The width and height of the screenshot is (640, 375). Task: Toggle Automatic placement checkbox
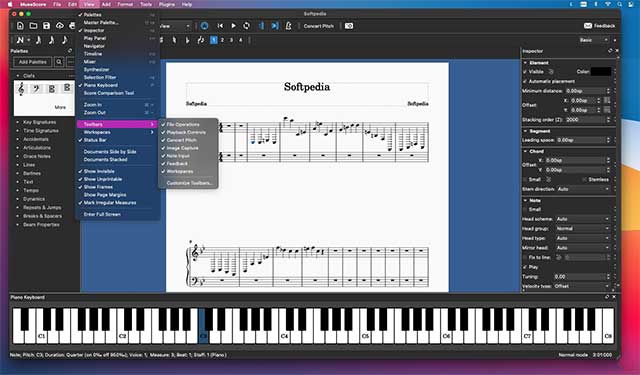(x=525, y=81)
